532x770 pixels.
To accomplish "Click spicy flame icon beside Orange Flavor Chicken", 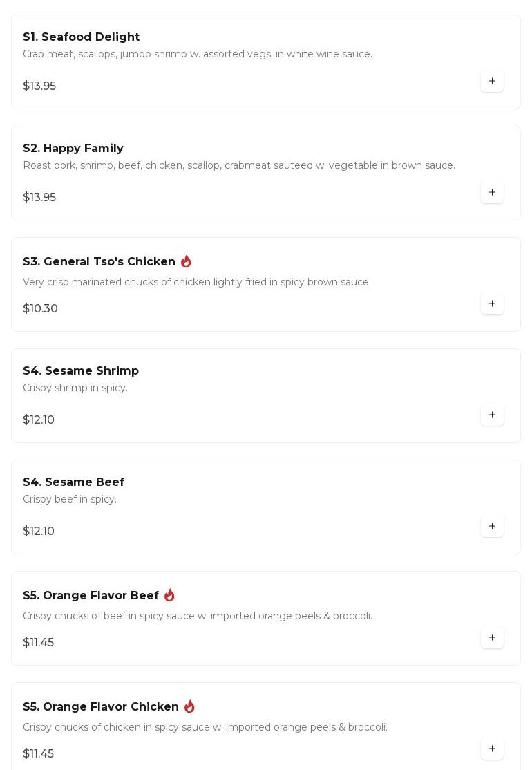I will coord(189,706).
